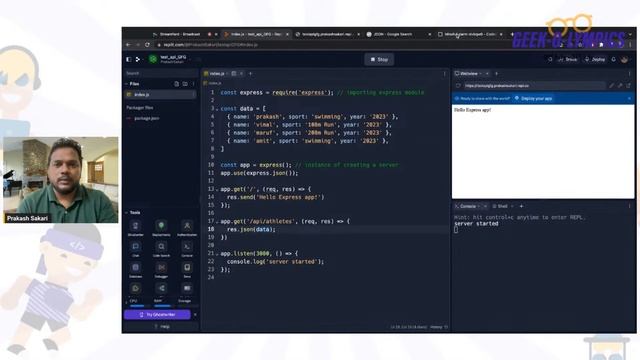Open the Help link
This screenshot has height=360, width=640.
162,327
